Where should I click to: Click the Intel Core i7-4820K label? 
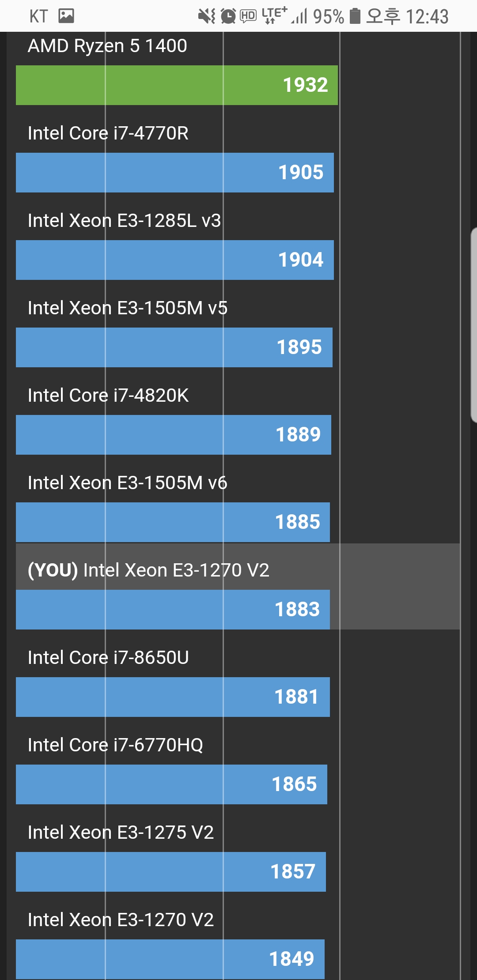click(x=108, y=395)
